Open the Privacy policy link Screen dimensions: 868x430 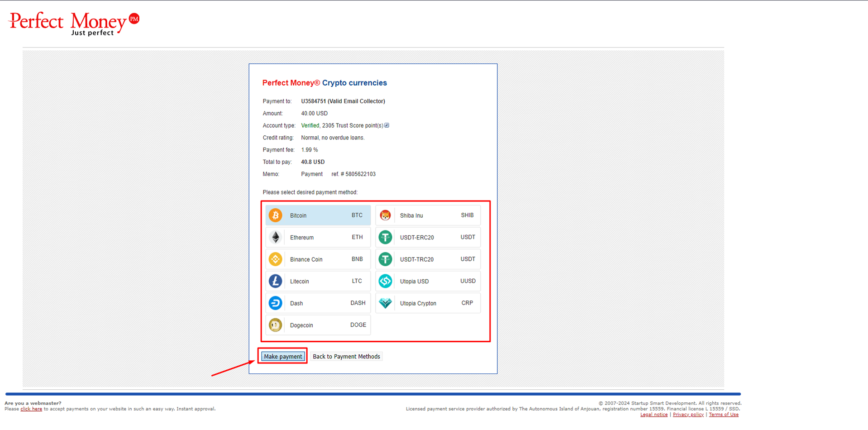(x=688, y=415)
